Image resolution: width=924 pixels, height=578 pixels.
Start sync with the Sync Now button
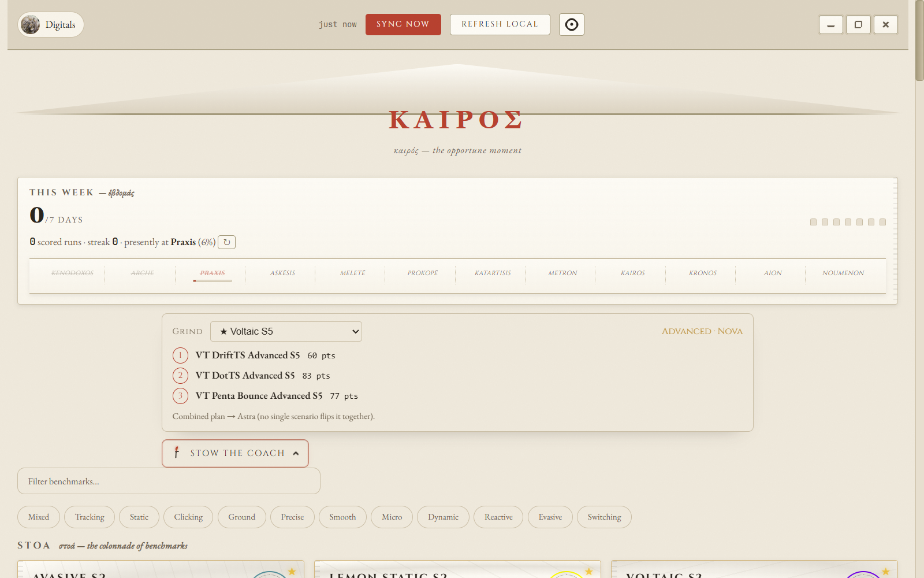click(403, 24)
